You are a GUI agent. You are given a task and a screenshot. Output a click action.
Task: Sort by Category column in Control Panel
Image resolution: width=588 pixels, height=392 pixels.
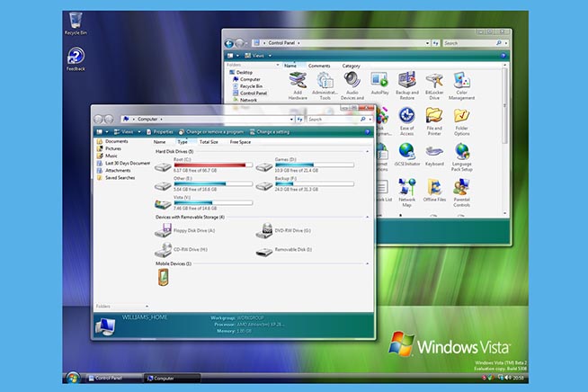[x=351, y=66]
